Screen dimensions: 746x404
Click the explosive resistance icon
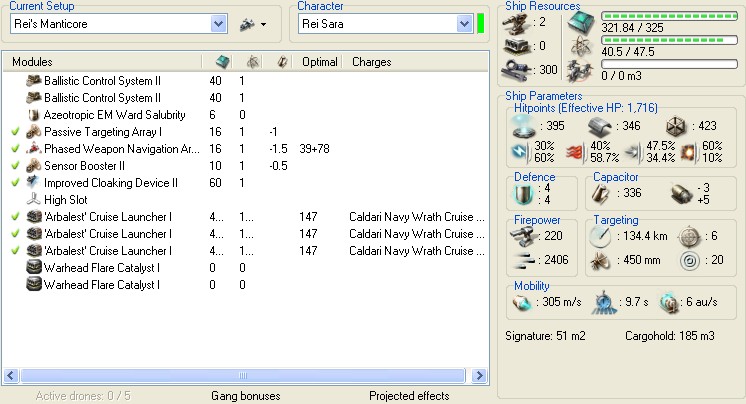click(690, 152)
